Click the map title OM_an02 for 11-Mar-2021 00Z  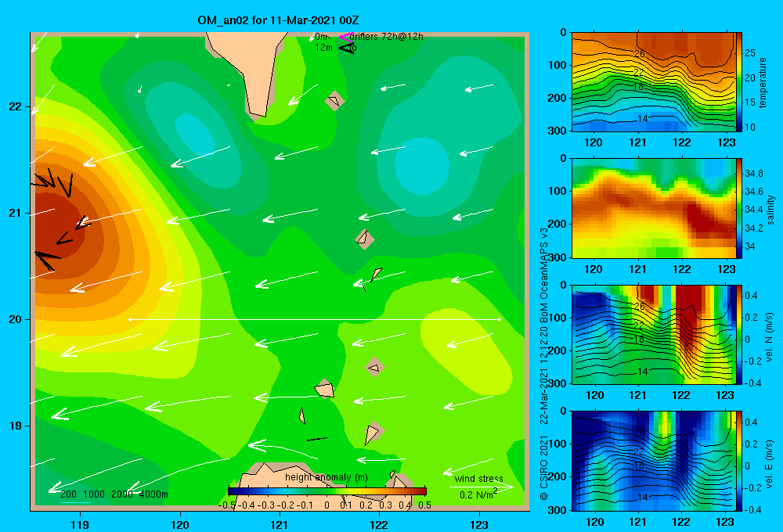(x=278, y=20)
